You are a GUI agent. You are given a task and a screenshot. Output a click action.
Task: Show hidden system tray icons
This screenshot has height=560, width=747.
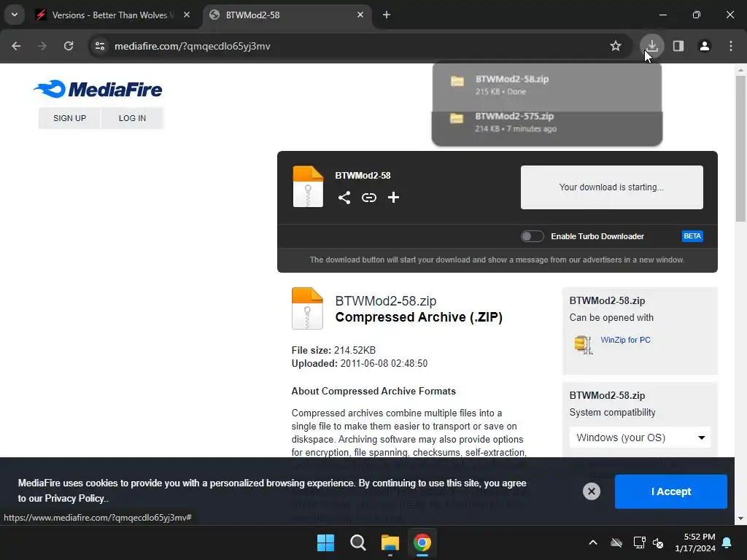[x=593, y=542]
